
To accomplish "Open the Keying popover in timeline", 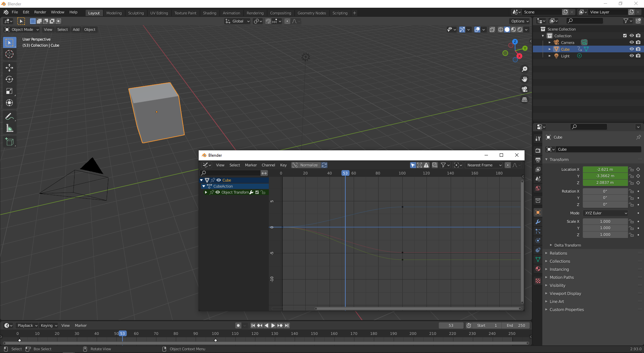I will tap(49, 325).
